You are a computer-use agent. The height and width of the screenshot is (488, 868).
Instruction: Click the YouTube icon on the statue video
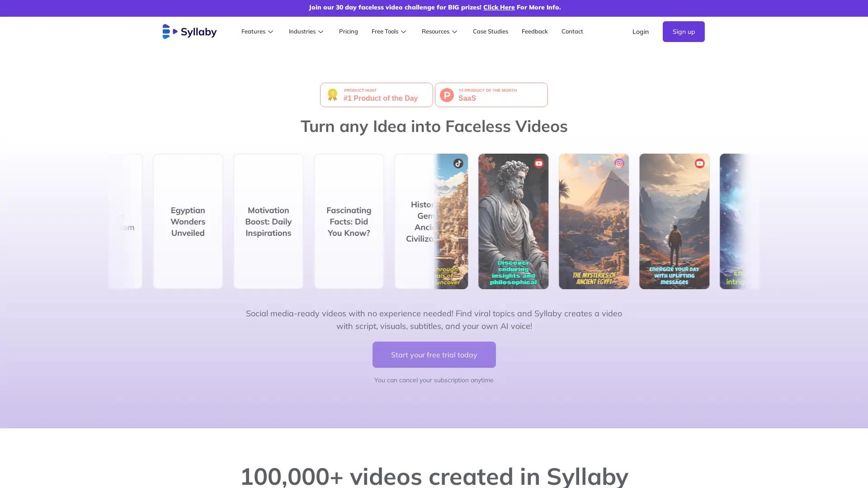click(538, 164)
